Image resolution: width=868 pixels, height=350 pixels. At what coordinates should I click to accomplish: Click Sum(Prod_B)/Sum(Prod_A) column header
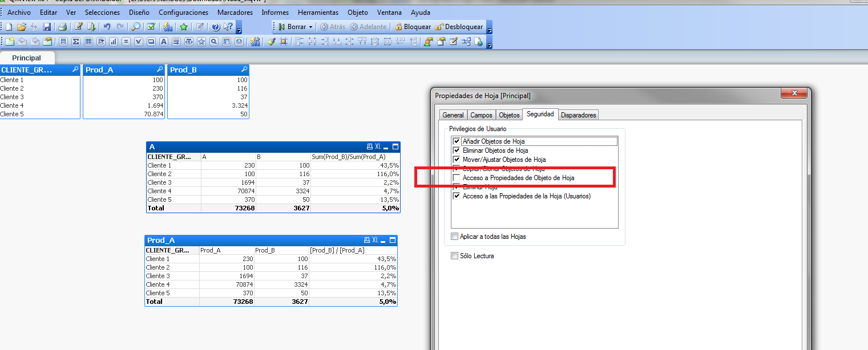coord(355,157)
